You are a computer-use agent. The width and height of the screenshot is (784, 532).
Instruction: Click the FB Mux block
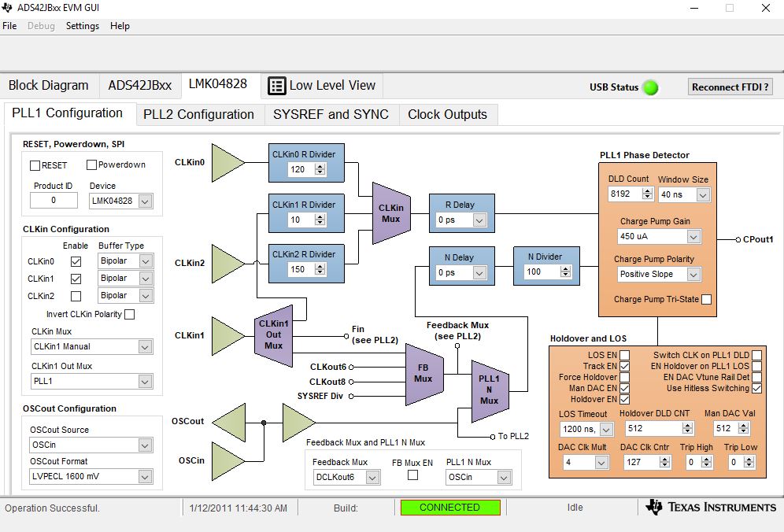[x=424, y=374]
